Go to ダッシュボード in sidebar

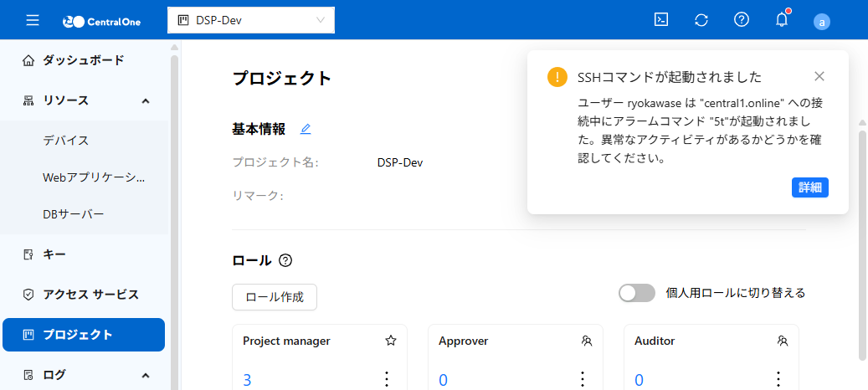click(x=83, y=60)
